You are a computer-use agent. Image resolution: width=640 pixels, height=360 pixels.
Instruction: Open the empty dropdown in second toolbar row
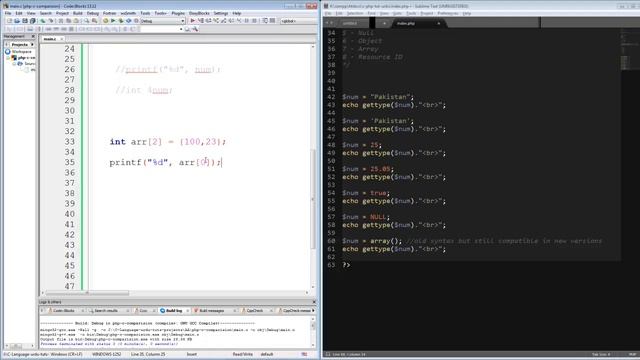pos(161,29)
